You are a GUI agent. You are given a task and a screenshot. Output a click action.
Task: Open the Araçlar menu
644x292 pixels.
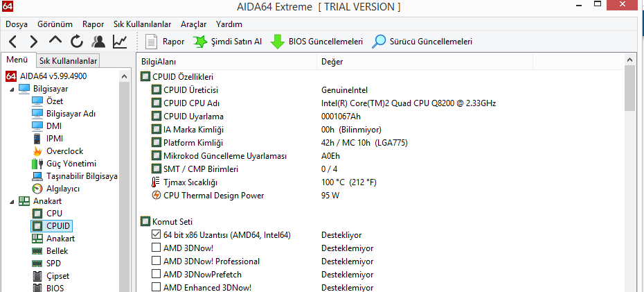pos(193,24)
